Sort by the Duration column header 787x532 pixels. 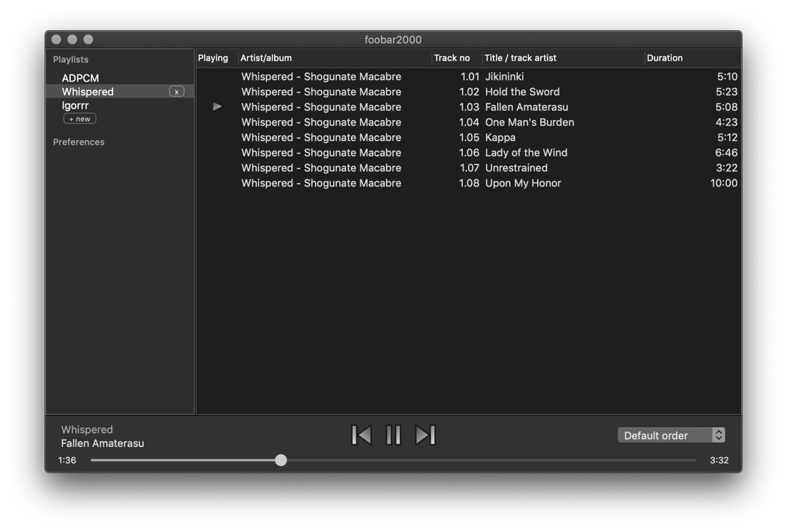tap(665, 58)
